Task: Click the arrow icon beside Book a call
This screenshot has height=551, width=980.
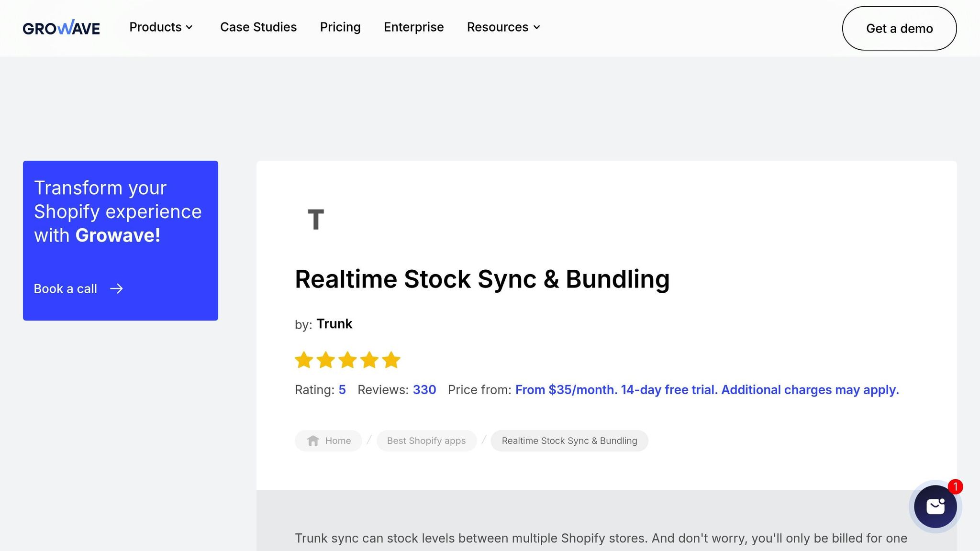Action: coord(116,289)
